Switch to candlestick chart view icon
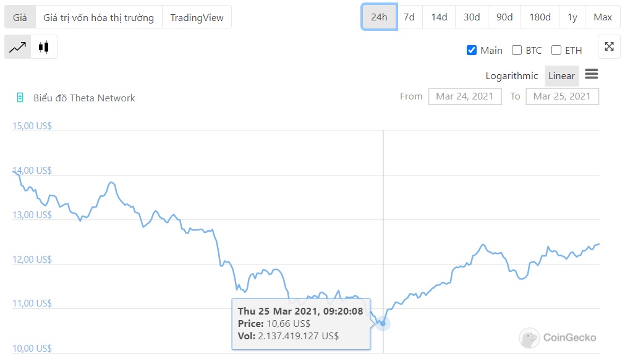 pos(44,47)
